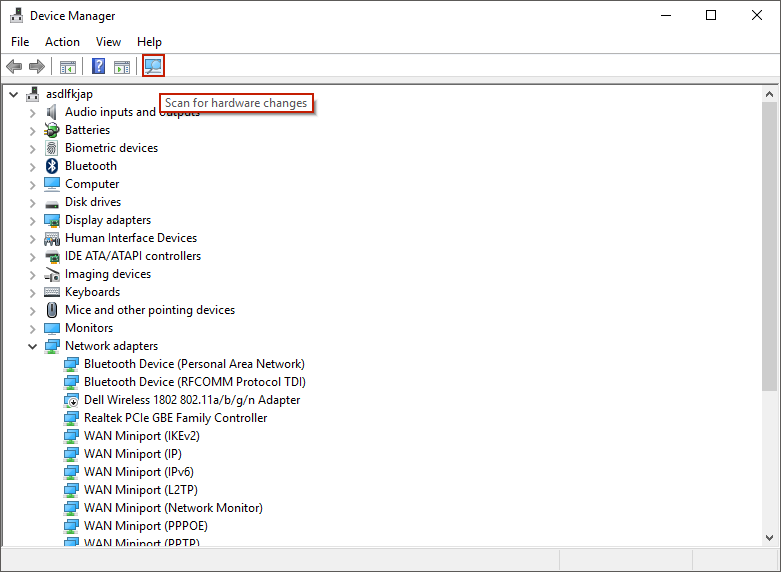Open the Help menu
This screenshot has width=781, height=572.
coord(149,42)
